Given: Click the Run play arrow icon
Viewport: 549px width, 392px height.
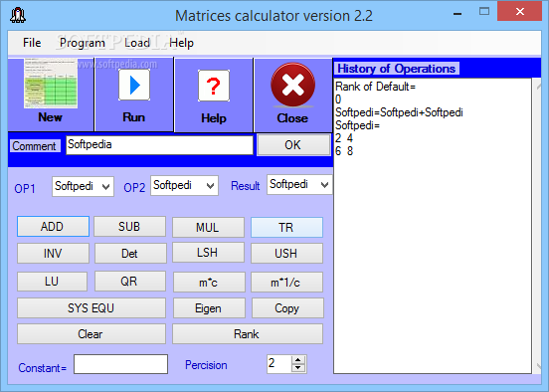Looking at the screenshot, I should click(x=134, y=85).
